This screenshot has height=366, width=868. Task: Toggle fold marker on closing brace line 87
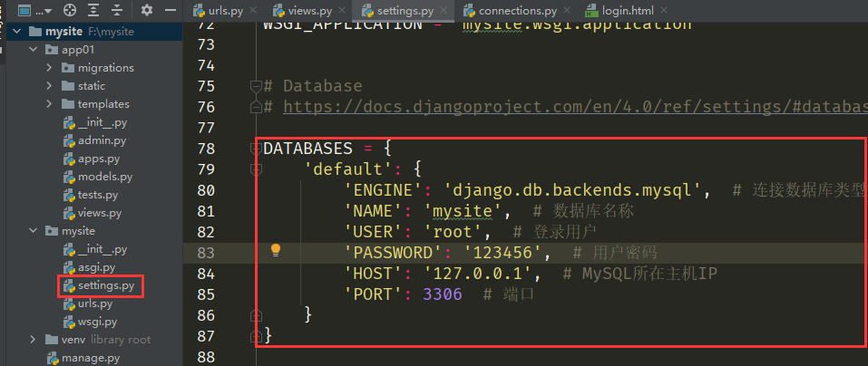(256, 336)
